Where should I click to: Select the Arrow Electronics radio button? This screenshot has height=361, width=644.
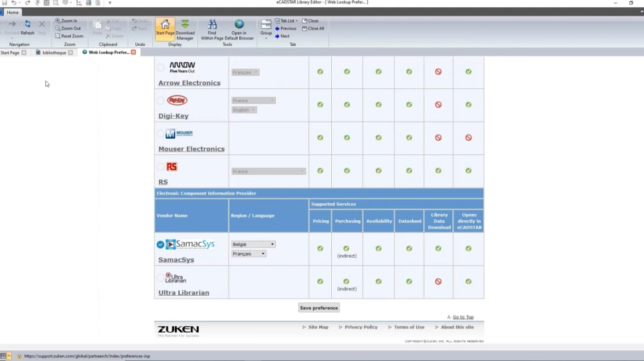coord(161,67)
